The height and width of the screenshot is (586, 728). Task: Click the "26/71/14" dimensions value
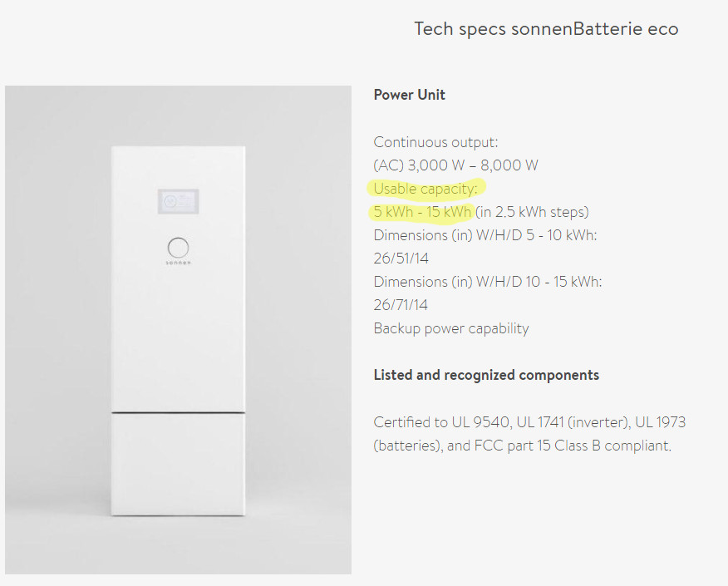pyautogui.click(x=401, y=305)
